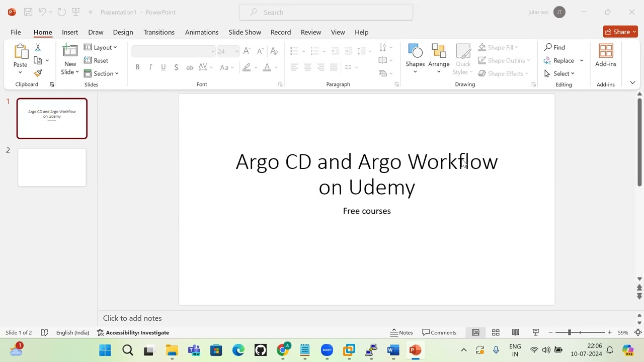The width and height of the screenshot is (644, 362).
Task: Toggle Bold formatting
Action: click(x=137, y=67)
